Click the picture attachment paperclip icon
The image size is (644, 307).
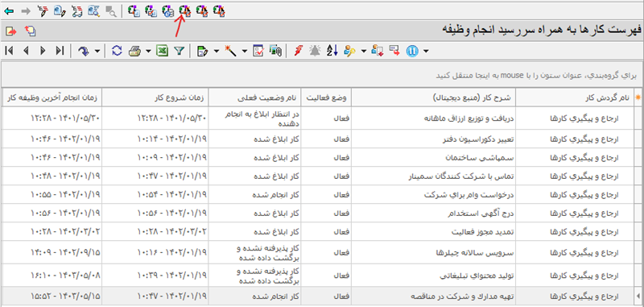pos(275,51)
